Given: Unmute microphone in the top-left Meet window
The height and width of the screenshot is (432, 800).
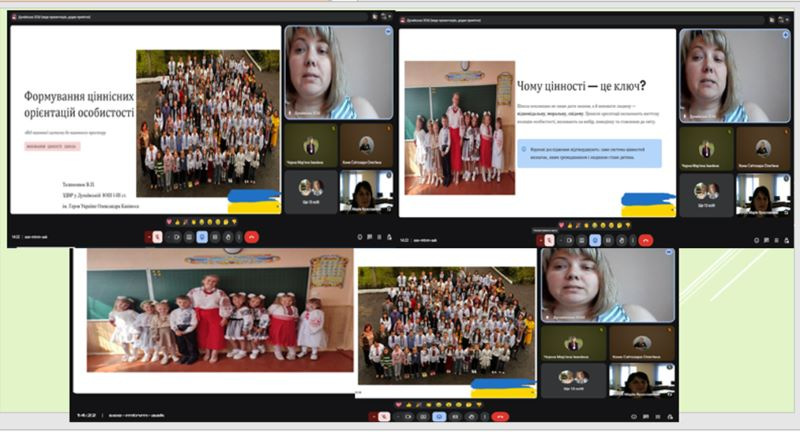Looking at the screenshot, I should [x=158, y=237].
